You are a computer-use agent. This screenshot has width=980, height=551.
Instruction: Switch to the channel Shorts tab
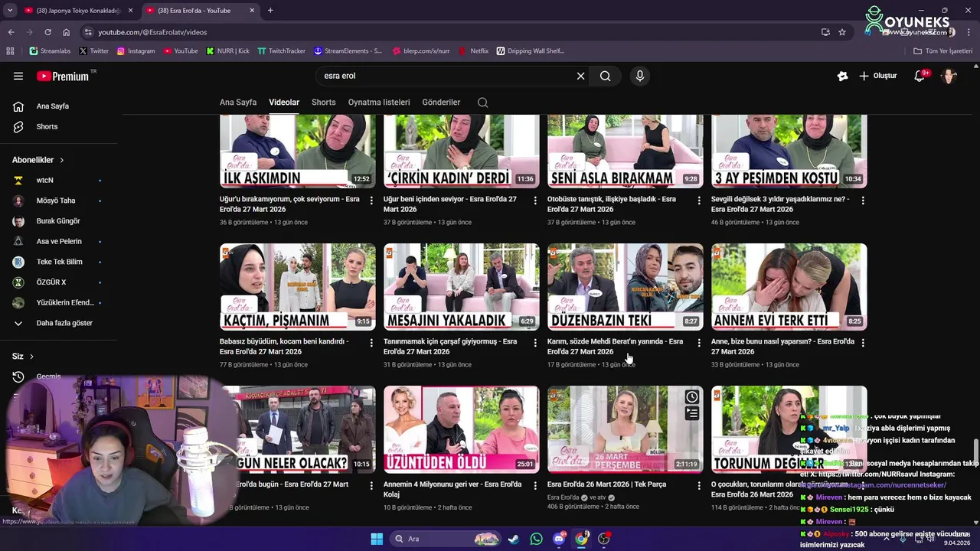[324, 103]
